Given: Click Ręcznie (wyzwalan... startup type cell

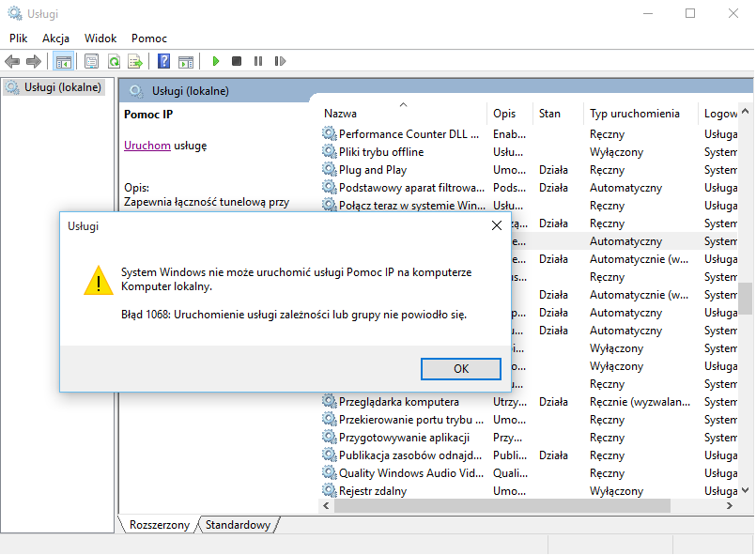Looking at the screenshot, I should tap(640, 402).
